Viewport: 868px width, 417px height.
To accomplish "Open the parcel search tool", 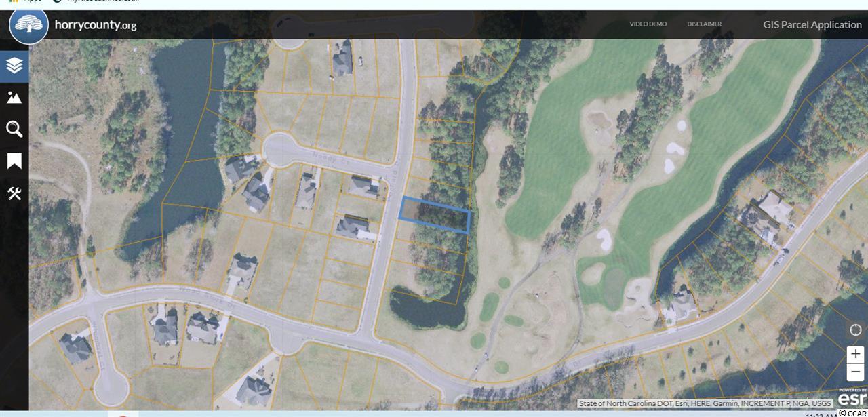I will tap(14, 130).
